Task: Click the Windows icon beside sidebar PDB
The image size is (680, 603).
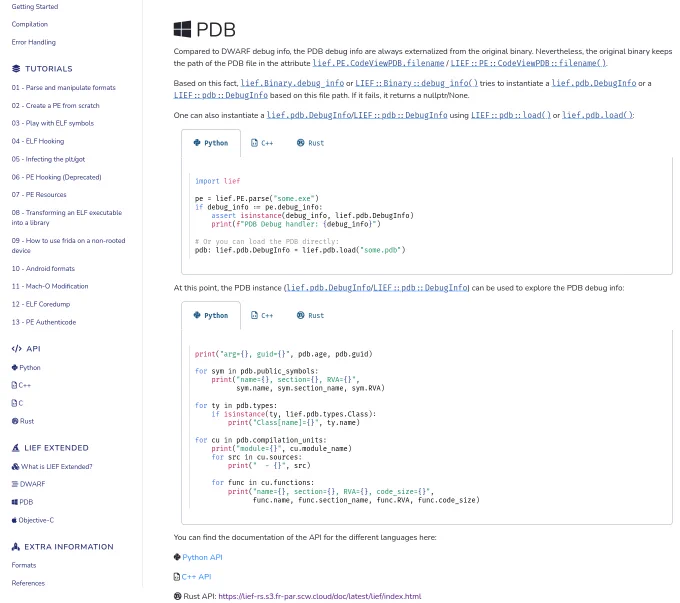Action: coord(15,502)
